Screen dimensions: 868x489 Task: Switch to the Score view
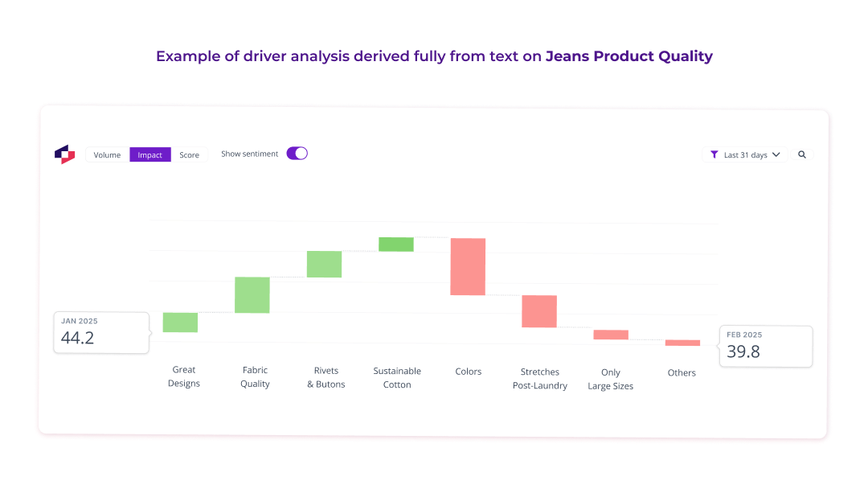click(x=190, y=154)
